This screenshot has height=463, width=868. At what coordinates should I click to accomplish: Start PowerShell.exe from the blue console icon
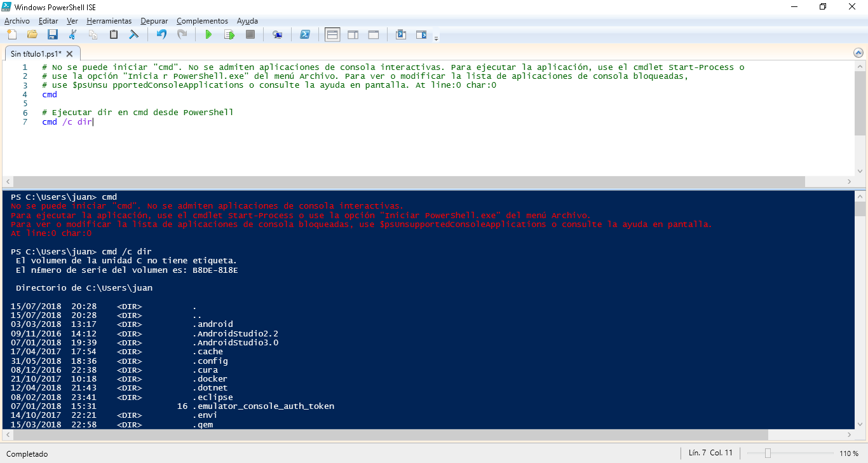[x=305, y=34]
